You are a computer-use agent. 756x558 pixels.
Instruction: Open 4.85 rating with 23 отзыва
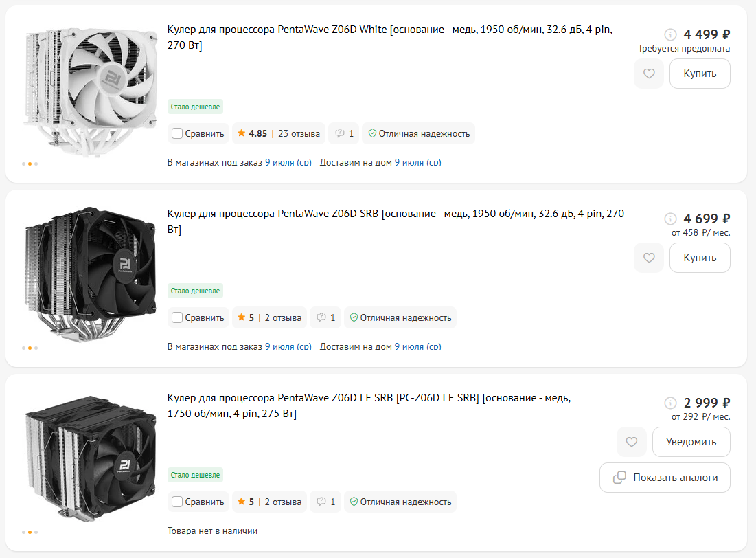279,134
